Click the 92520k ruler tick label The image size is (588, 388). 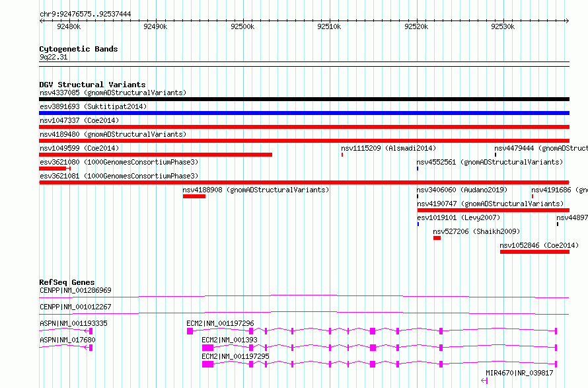(x=416, y=26)
